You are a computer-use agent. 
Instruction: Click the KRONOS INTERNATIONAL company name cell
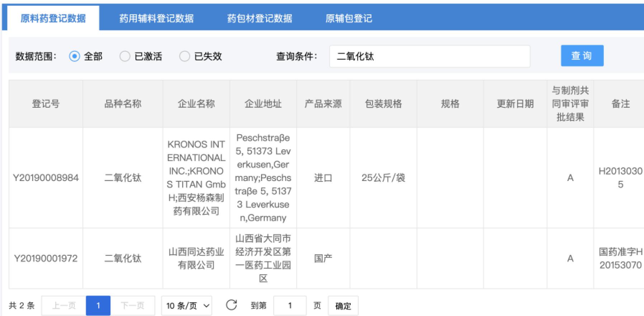pos(196,178)
